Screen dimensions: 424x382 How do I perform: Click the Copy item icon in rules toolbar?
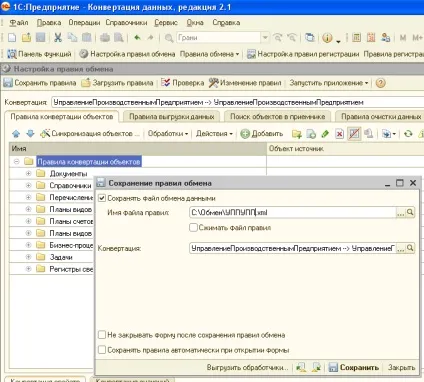click(311, 134)
